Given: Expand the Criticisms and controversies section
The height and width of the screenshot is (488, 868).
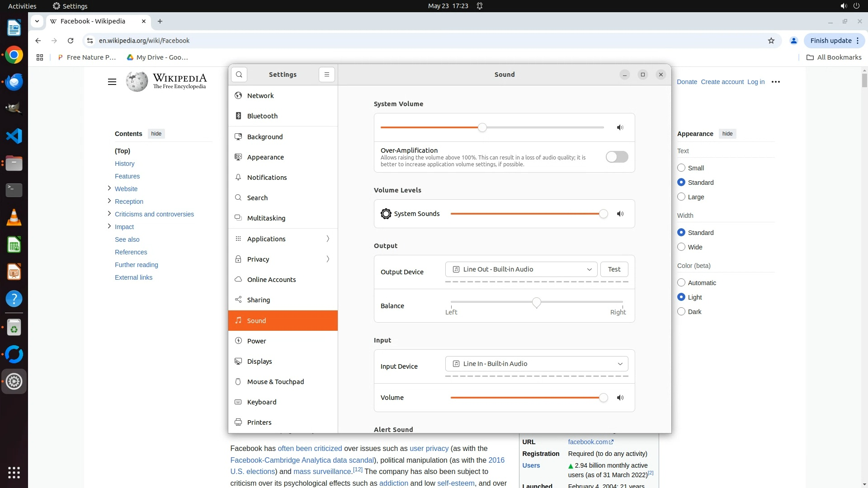Looking at the screenshot, I should point(109,214).
